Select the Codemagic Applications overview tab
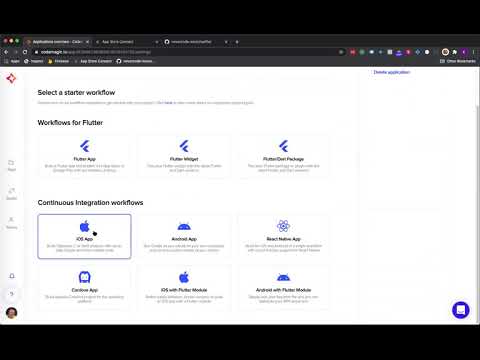This screenshot has height=360, width=480. pyautogui.click(x=57, y=42)
